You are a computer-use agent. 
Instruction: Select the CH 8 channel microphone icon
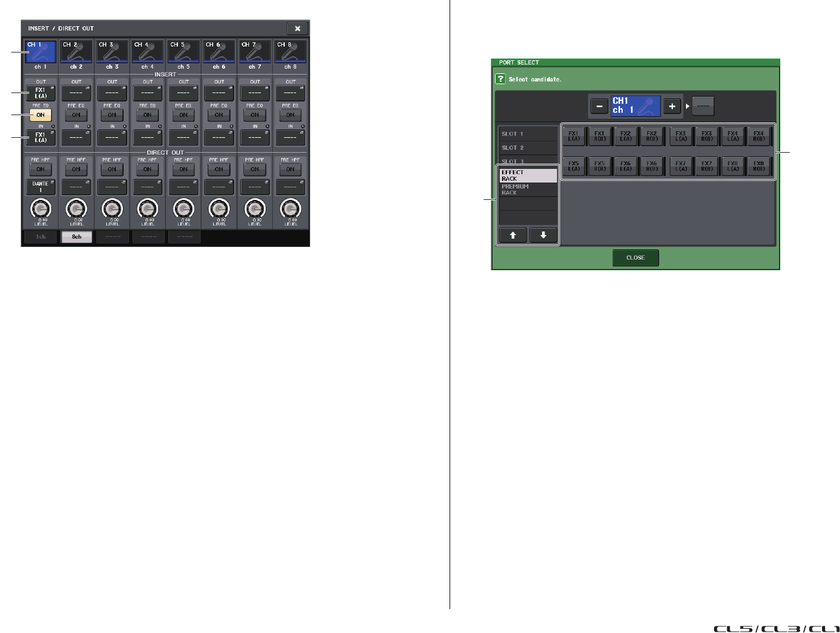coord(290,52)
